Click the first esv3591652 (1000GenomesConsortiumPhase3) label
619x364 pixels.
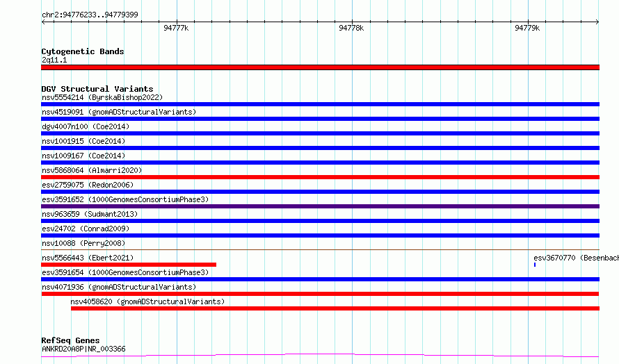click(125, 199)
